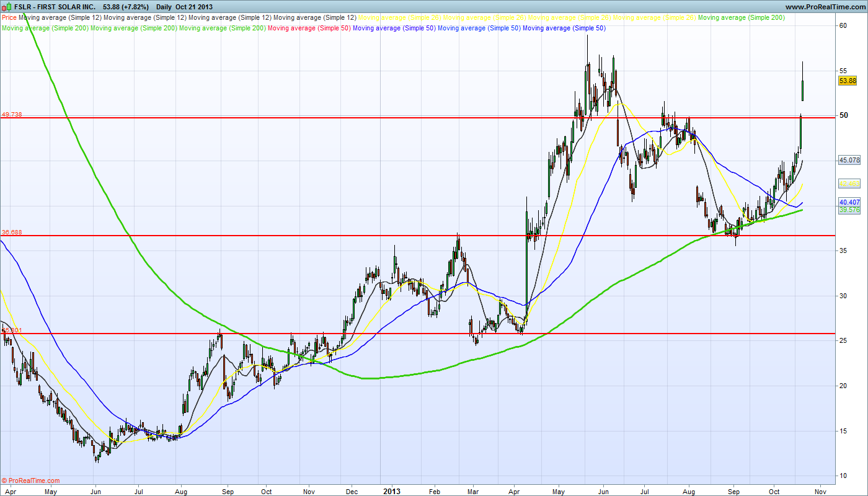Click the blue 40.407 moving average value tag
The height and width of the screenshot is (496, 868).
849,202
